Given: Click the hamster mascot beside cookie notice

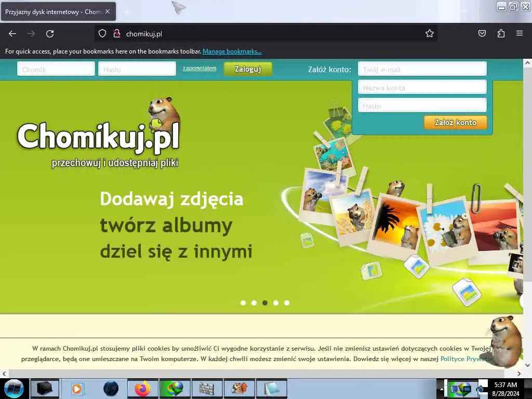Looking at the screenshot, I should [506, 341].
